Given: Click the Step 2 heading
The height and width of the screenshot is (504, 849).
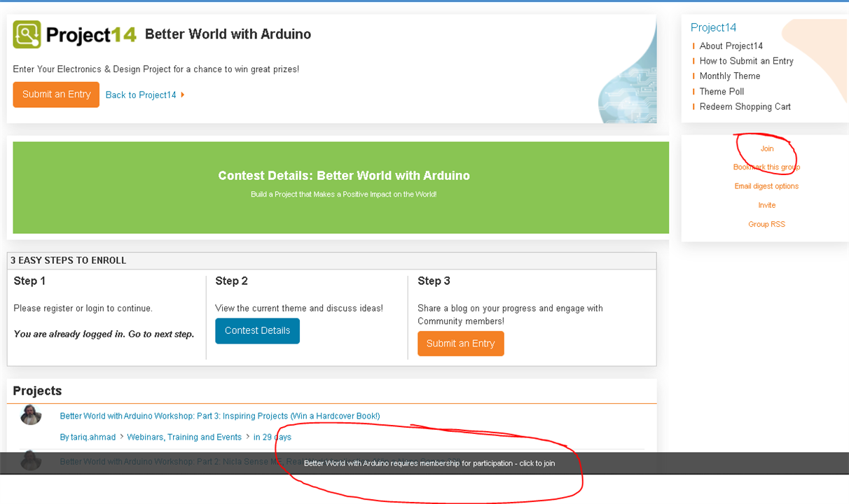Looking at the screenshot, I should [x=231, y=281].
